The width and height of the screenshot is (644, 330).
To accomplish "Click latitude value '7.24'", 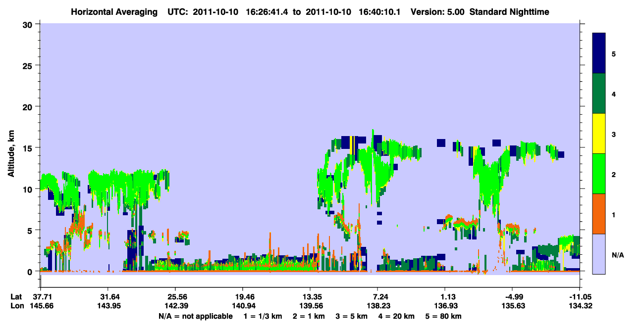I will coord(378,297).
